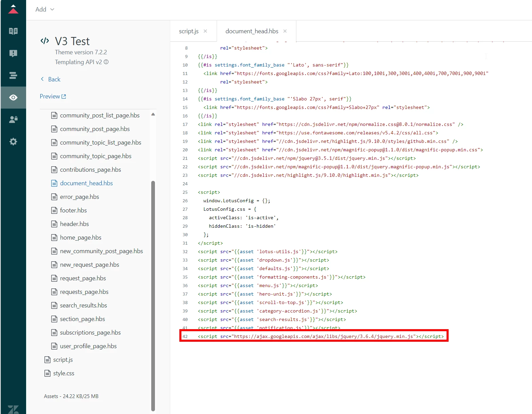Open community_post_page.hbs template
Image resolution: width=532 pixels, height=414 pixels.
[x=95, y=129]
